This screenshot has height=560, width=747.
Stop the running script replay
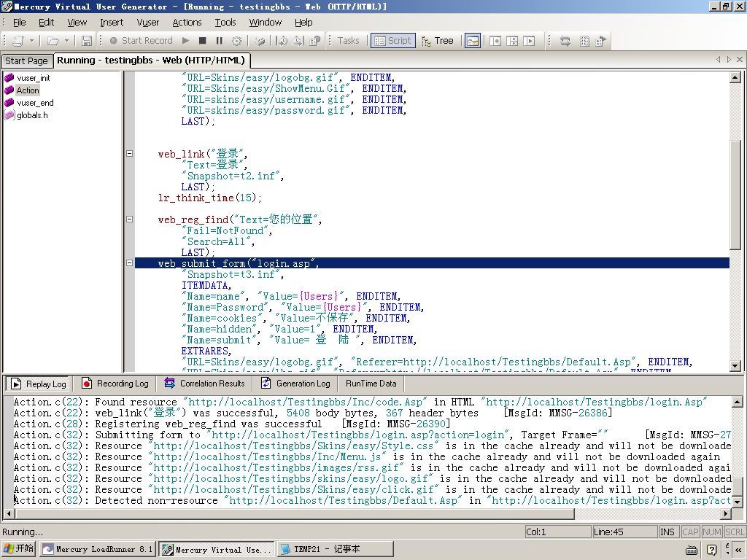203,41
